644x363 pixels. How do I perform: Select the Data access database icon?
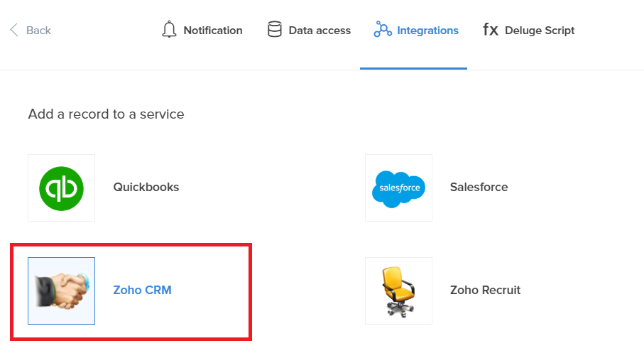[274, 30]
